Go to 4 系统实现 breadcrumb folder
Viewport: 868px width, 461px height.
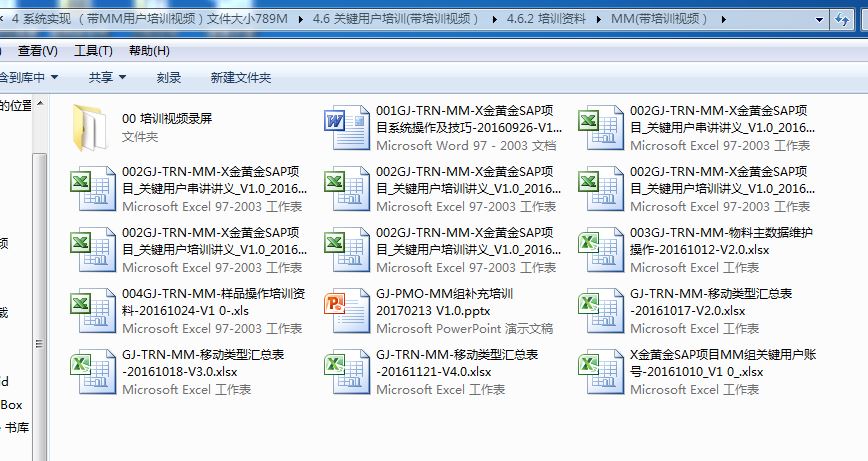pos(149,19)
